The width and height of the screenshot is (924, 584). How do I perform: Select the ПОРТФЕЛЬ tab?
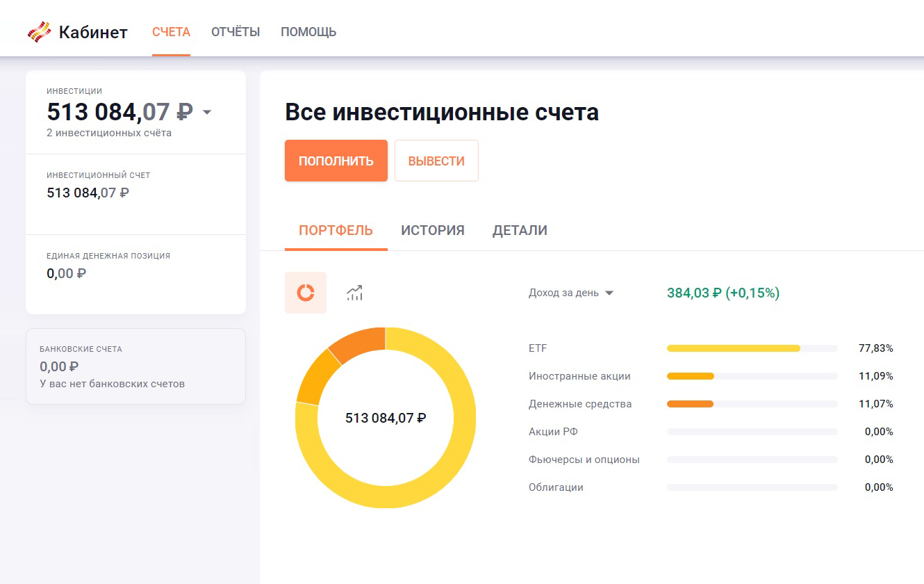click(x=336, y=230)
